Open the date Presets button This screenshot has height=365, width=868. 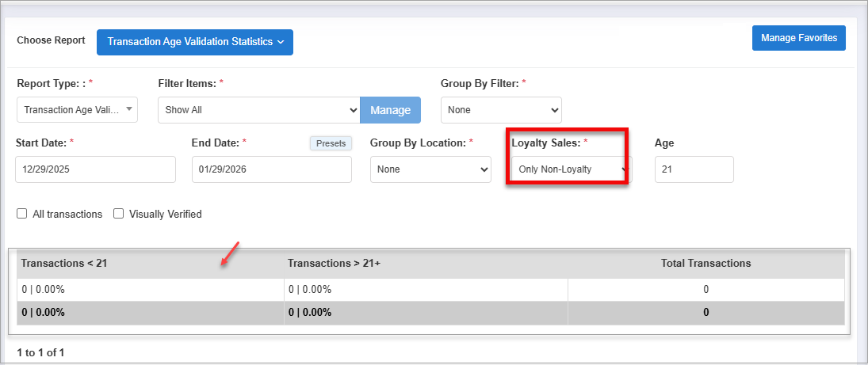tap(331, 143)
